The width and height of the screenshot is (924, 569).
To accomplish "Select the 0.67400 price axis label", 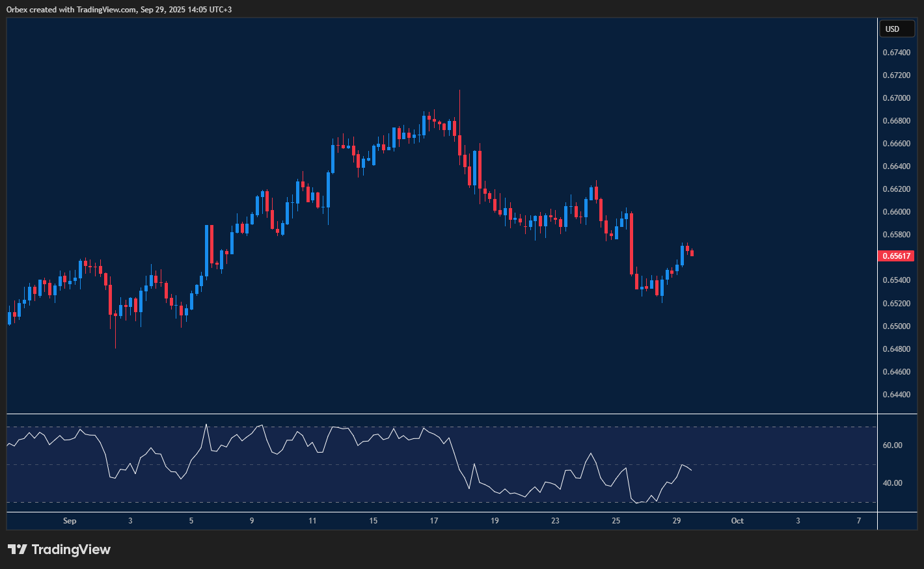I will click(896, 53).
